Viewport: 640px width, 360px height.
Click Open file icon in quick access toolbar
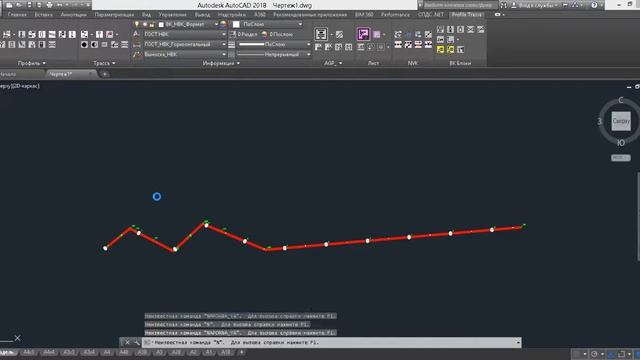coord(19,5)
